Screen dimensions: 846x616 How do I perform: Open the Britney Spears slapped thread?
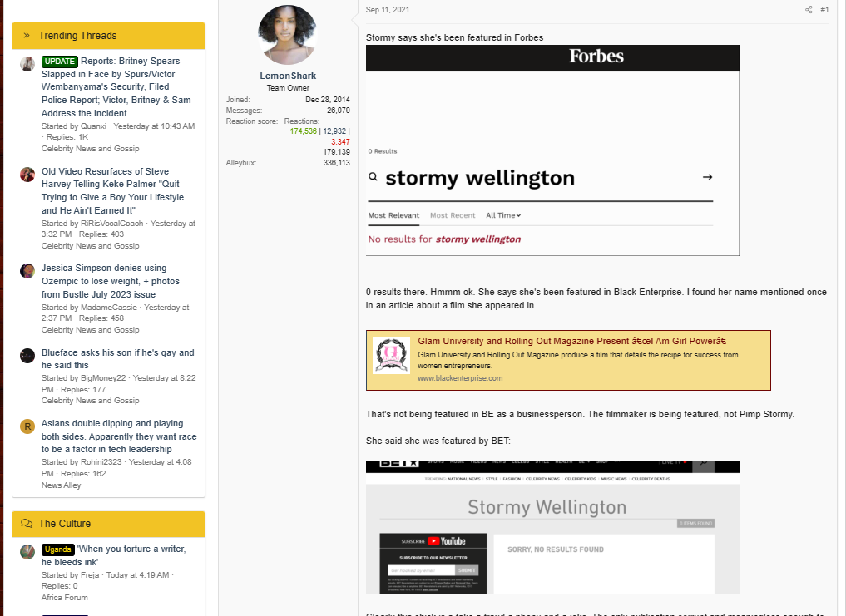116,86
